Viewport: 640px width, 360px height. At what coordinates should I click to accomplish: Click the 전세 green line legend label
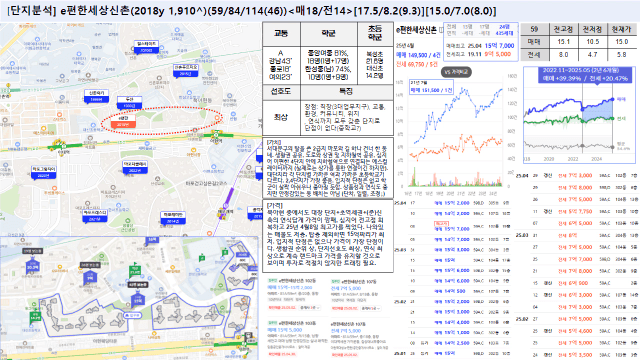click(621, 118)
